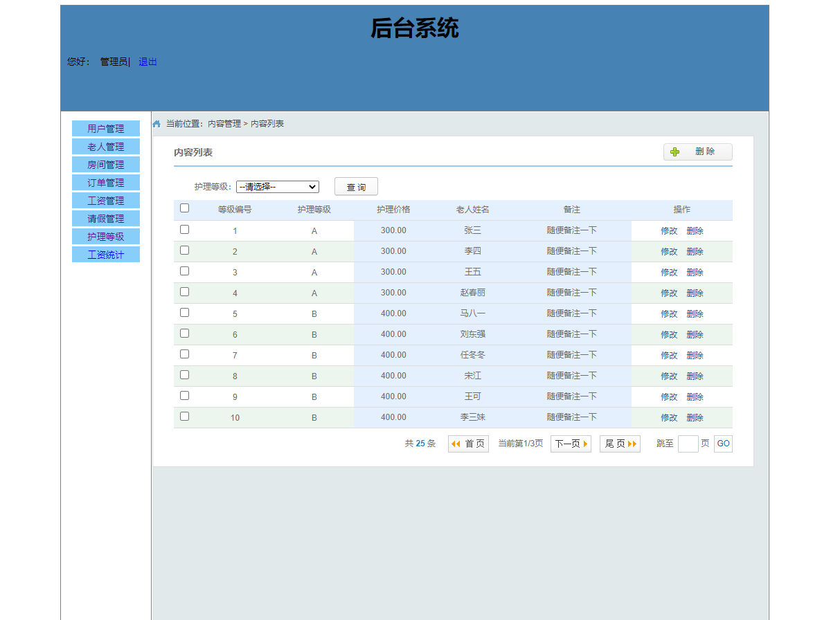
Task: Click the 退出 logout link
Action: click(147, 62)
